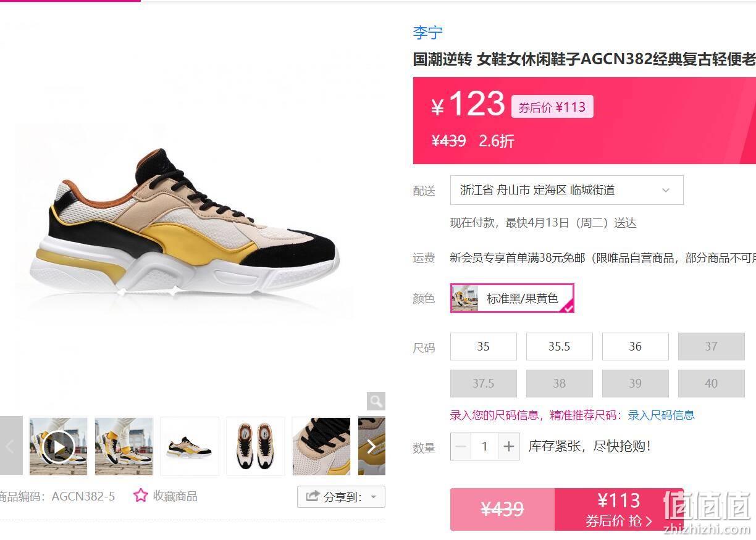View the top-down shoes pair thumbnail

coord(255,446)
